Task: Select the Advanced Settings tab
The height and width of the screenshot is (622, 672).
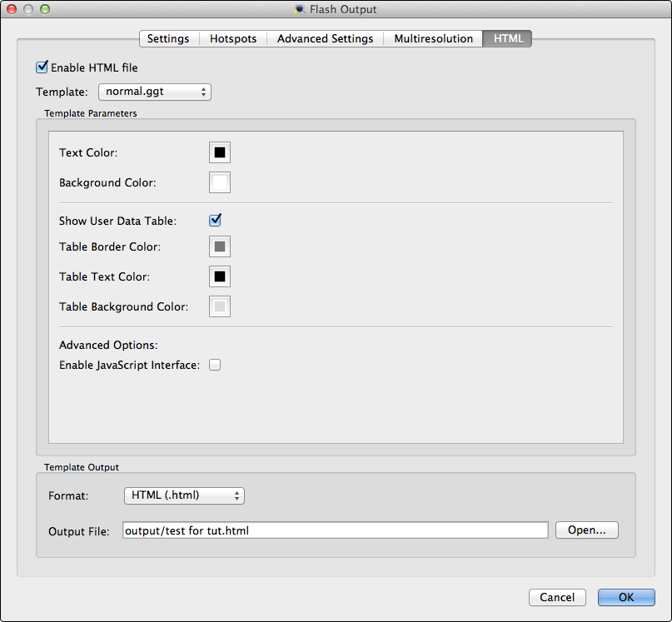Action: tap(324, 38)
